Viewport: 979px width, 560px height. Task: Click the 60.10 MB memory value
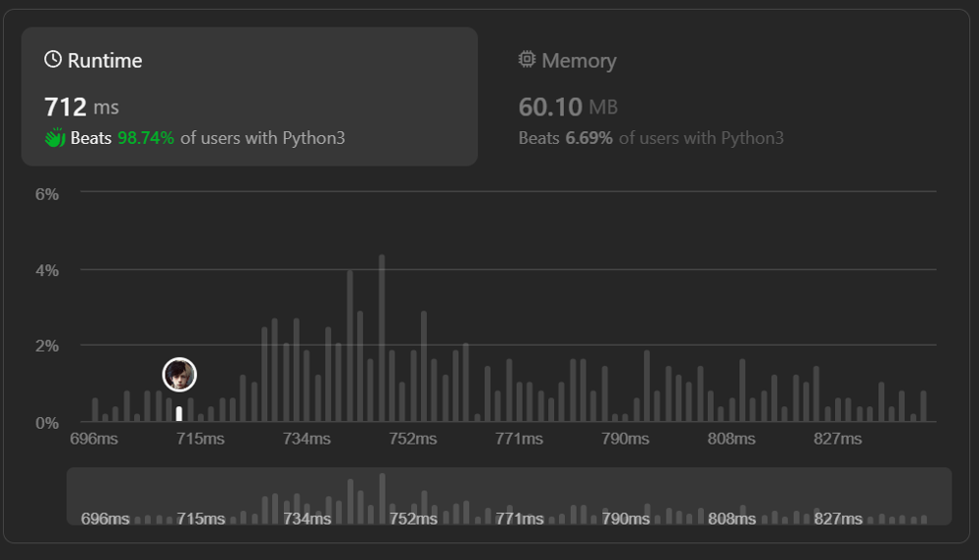[x=568, y=106]
